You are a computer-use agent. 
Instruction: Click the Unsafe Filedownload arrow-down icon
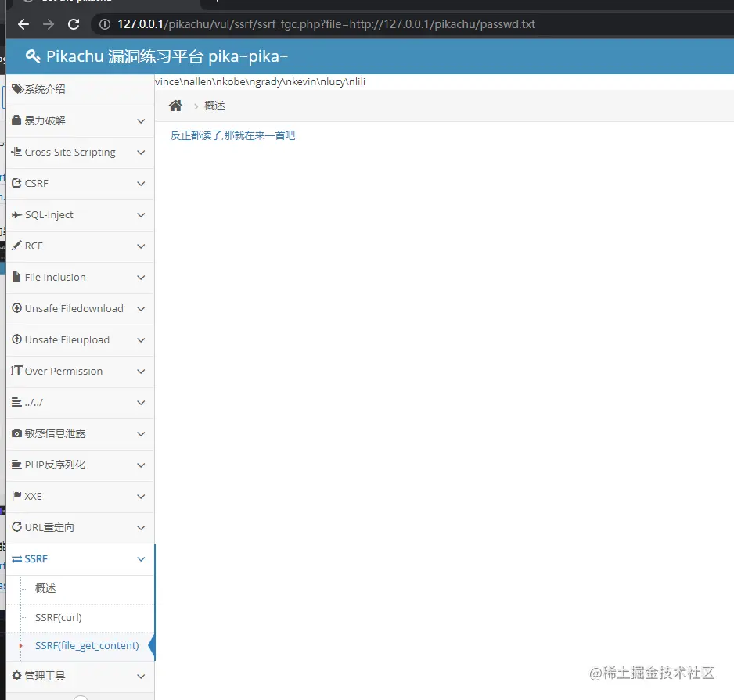coord(16,308)
